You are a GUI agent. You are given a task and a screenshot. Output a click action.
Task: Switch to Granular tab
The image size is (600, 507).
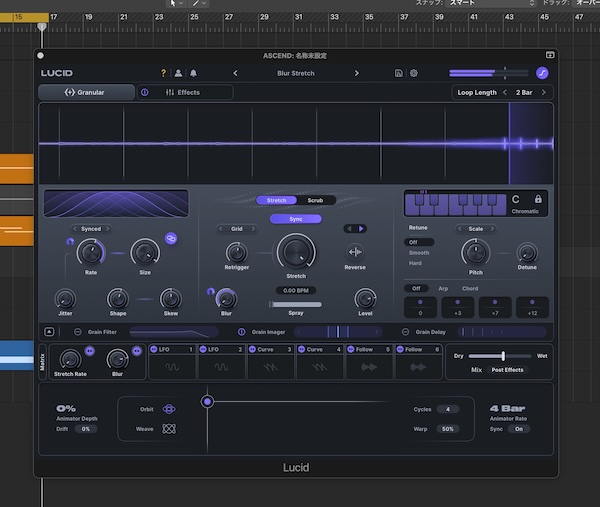pyautogui.click(x=86, y=92)
